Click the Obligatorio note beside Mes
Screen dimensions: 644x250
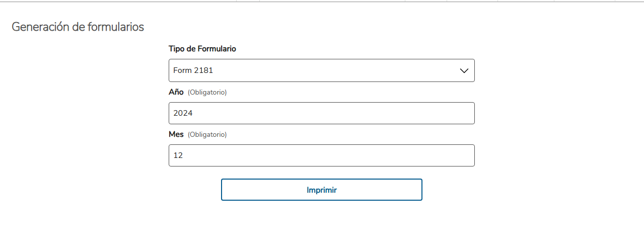[207, 135]
